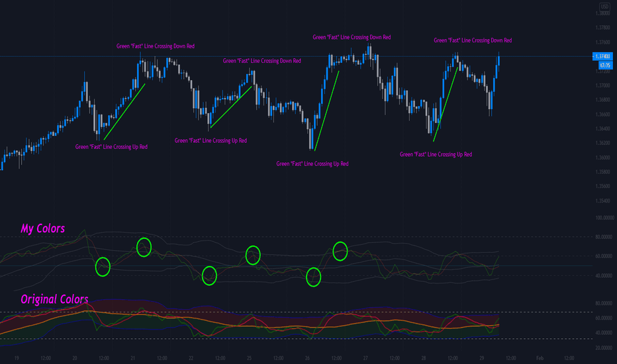The width and height of the screenshot is (617, 364).
Task: Open the USD currency selector
Action: 604,7
